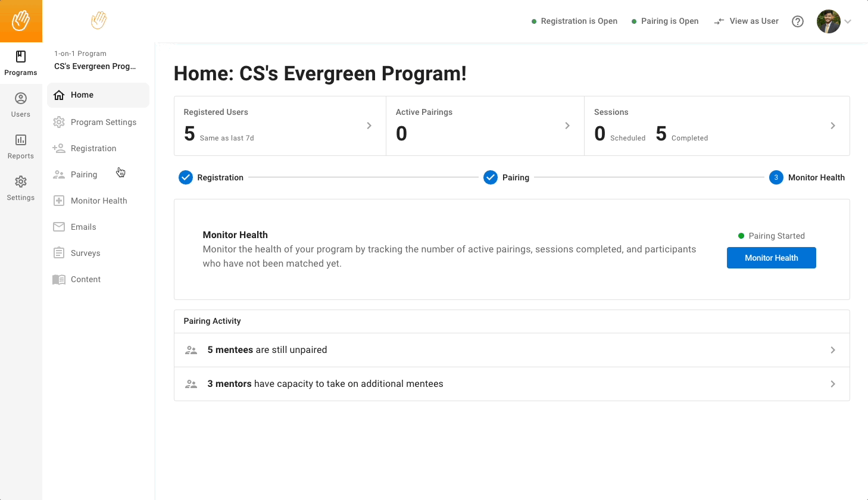Switch to View as User
868x500 pixels.
click(747, 21)
